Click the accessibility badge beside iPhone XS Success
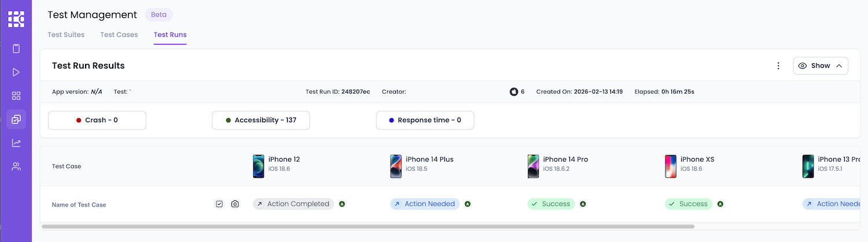The width and height of the screenshot is (868, 242). (720, 204)
